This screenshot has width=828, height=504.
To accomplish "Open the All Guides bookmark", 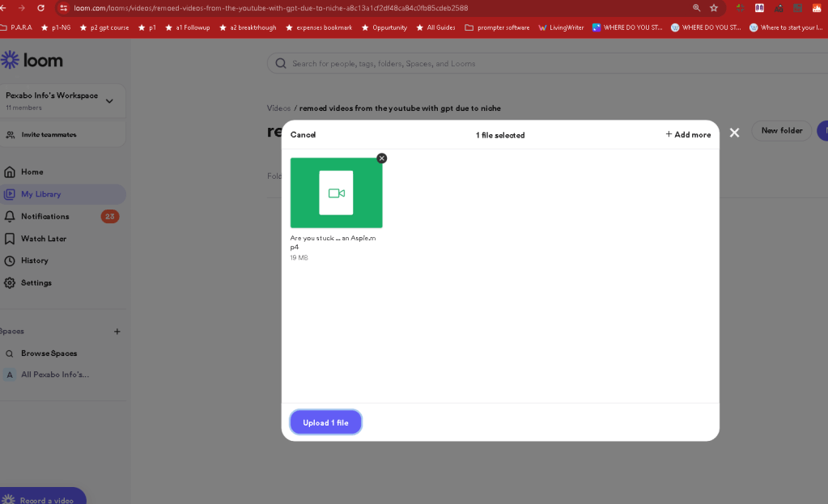I will coord(435,28).
